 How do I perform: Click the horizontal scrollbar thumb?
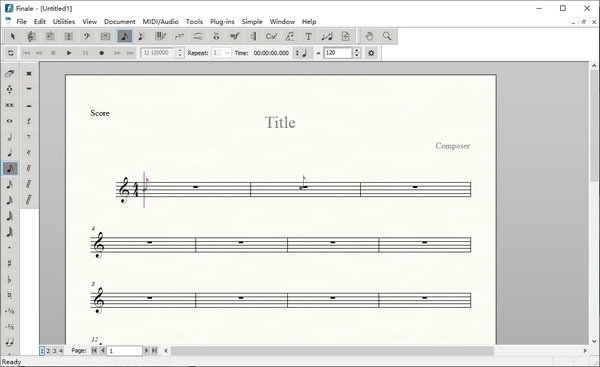pyautogui.click(x=332, y=351)
